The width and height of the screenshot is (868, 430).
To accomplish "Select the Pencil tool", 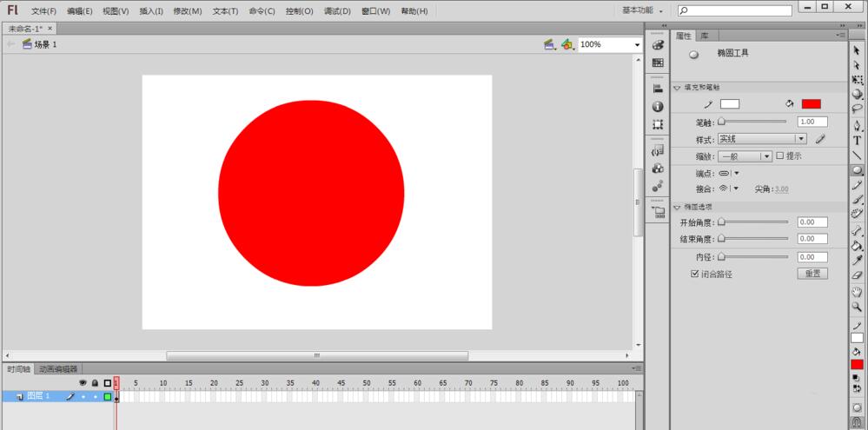I will pyautogui.click(x=857, y=185).
